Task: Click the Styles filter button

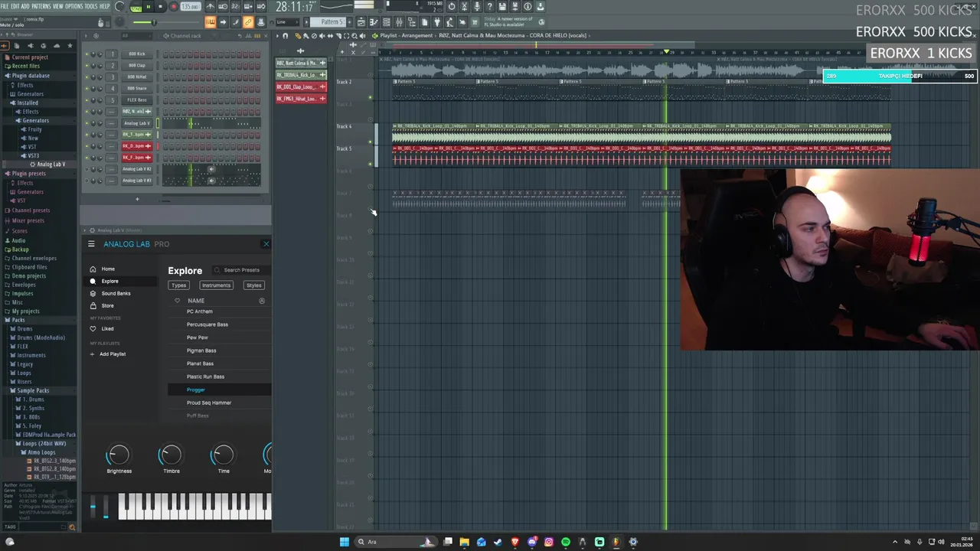Action: pyautogui.click(x=253, y=285)
